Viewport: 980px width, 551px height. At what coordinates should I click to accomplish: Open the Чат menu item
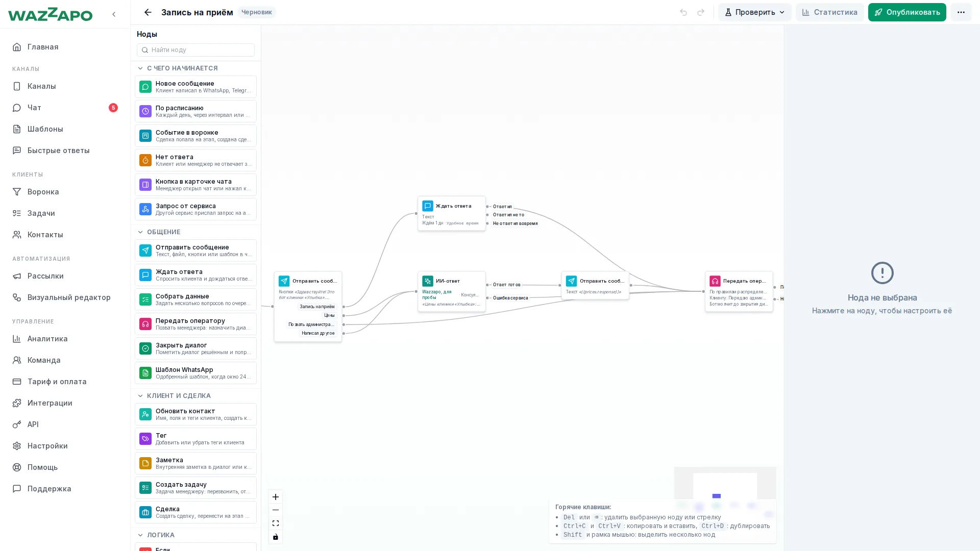pos(65,108)
